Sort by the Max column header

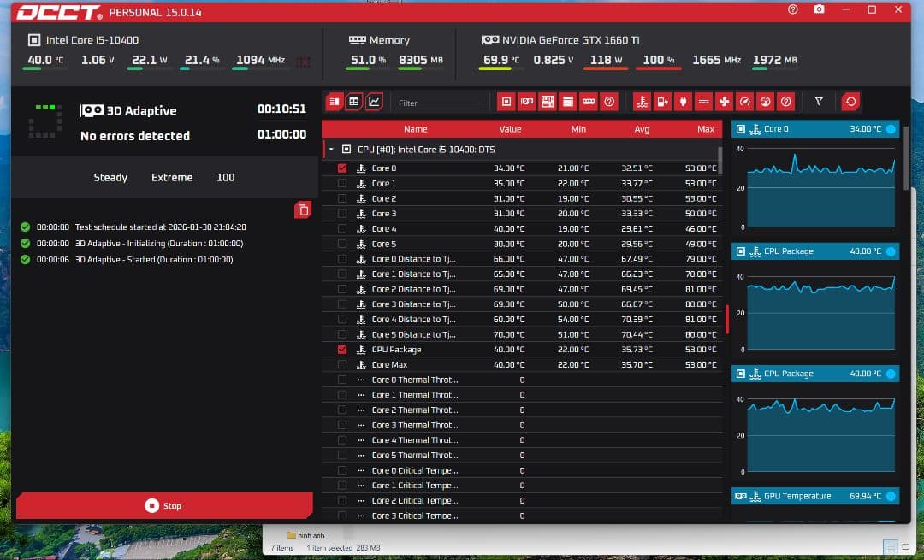(705, 129)
